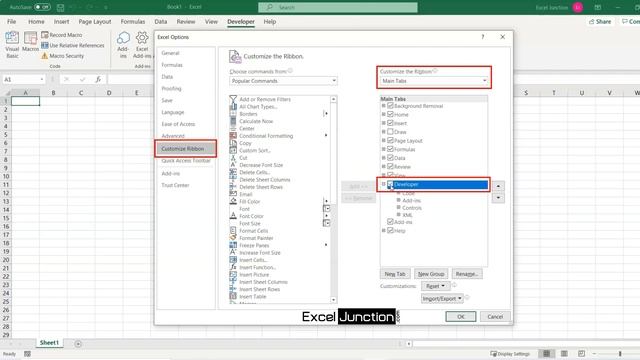640x360 pixels.
Task: Select the Calculate Now command
Action: 256,121
